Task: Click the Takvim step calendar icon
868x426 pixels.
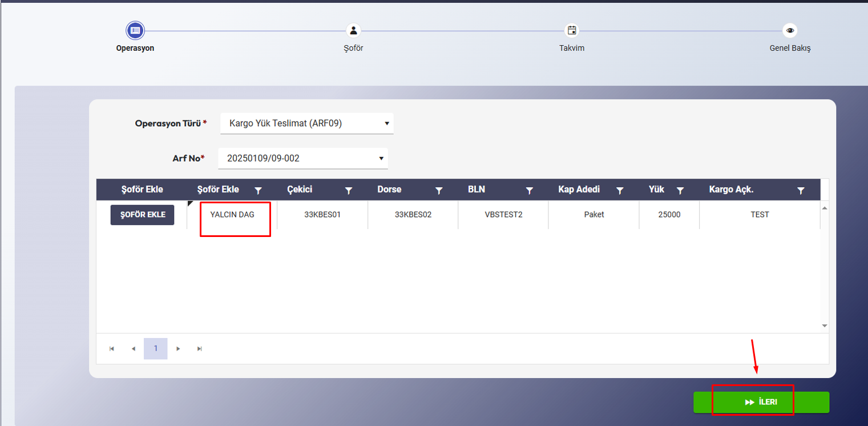Action: tap(571, 30)
